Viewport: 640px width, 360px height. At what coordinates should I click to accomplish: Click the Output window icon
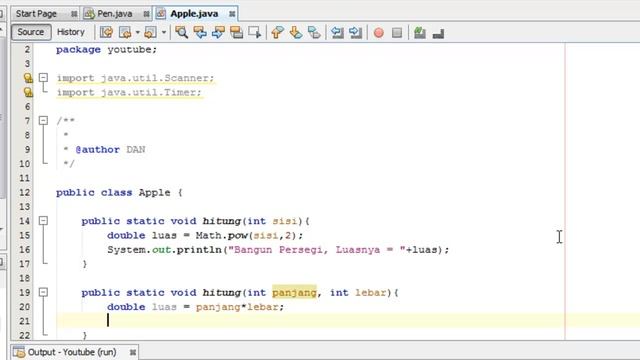click(x=18, y=352)
